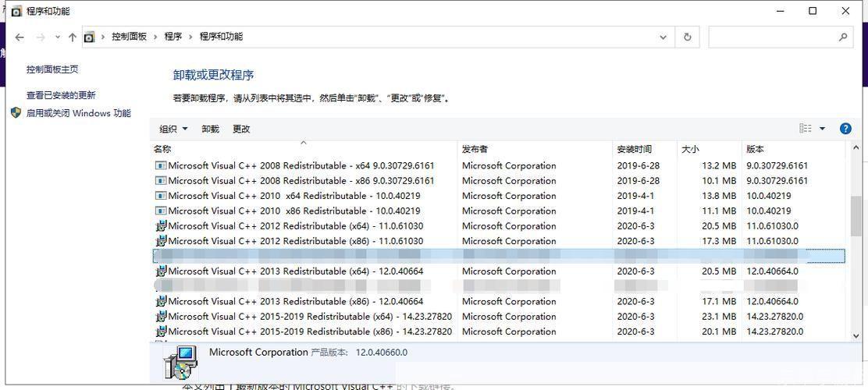Click icon of Visual C++ 2010 x86 entry
This screenshot has width=868, height=390.
[x=161, y=211]
